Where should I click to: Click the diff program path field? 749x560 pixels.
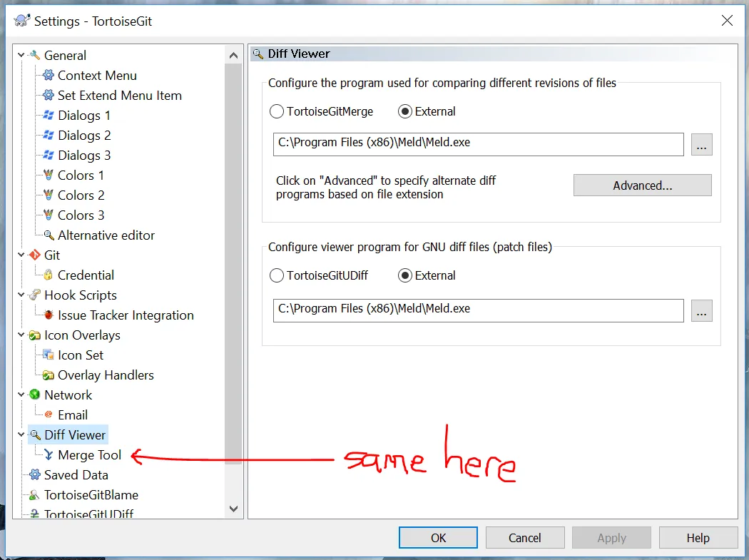(x=478, y=144)
